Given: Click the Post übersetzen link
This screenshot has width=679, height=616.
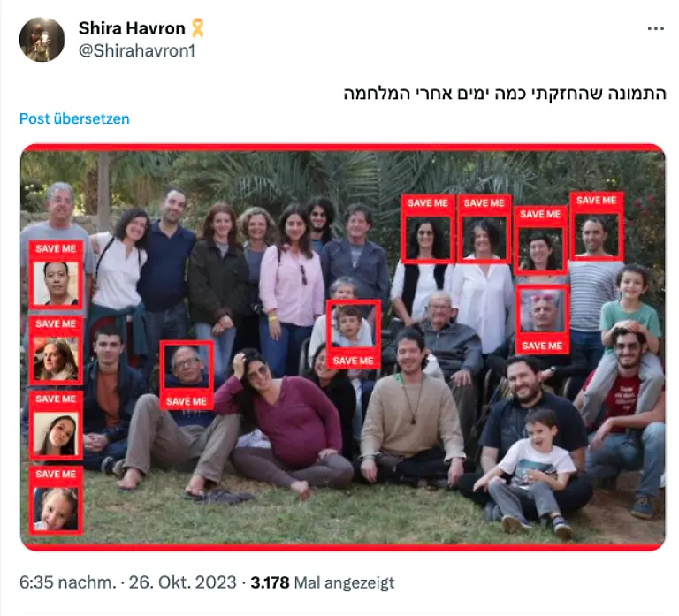Looking at the screenshot, I should 74,118.
